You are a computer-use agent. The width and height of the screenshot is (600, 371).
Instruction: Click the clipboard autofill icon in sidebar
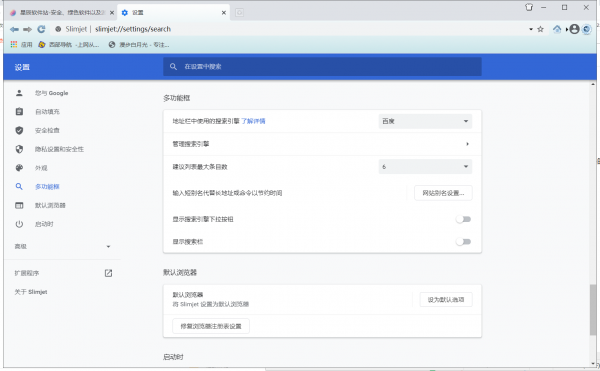click(x=19, y=112)
